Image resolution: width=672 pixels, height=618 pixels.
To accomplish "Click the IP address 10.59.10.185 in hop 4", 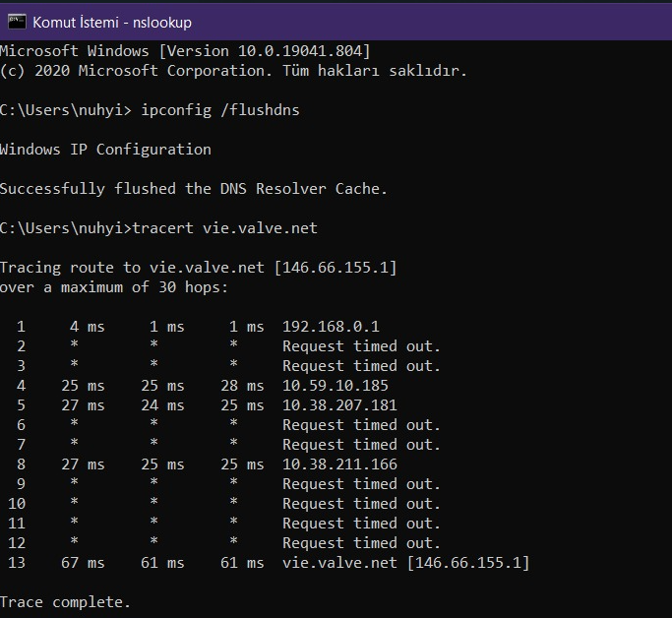I will [335, 386].
